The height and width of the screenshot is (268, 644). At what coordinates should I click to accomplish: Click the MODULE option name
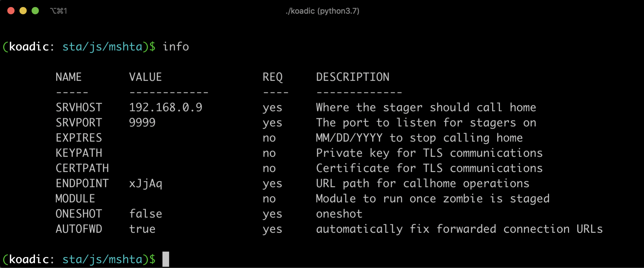[x=75, y=198]
